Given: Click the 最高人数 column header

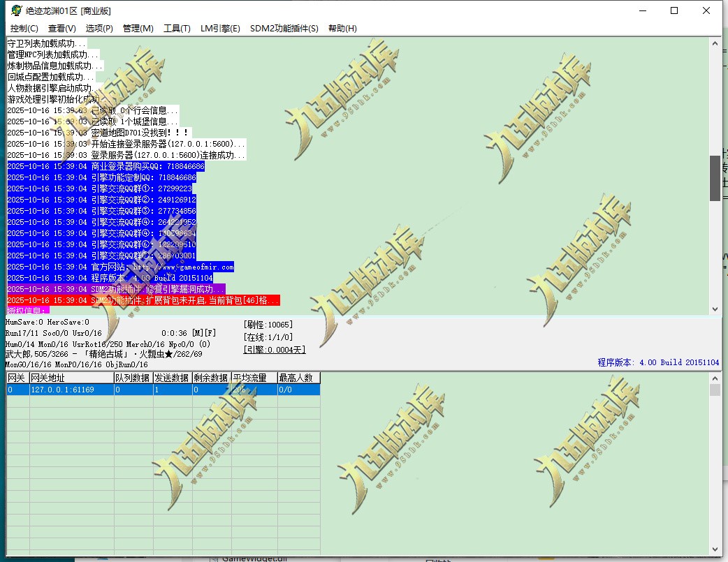Looking at the screenshot, I should pos(299,378).
